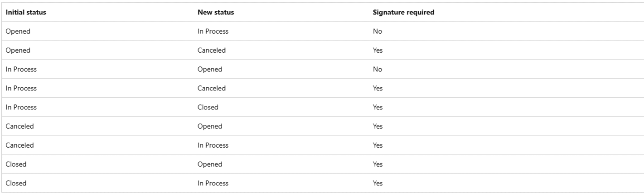Click the "New status" column header
The image size is (644, 194).
coord(216,12)
